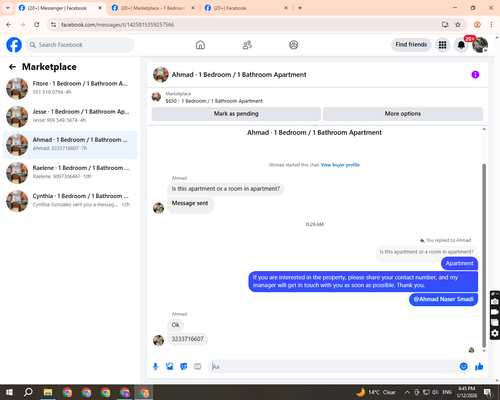Image resolution: width=500 pixels, height=400 pixels.
Task: Open the profile circle icon in top navigation
Action: (x=294, y=45)
